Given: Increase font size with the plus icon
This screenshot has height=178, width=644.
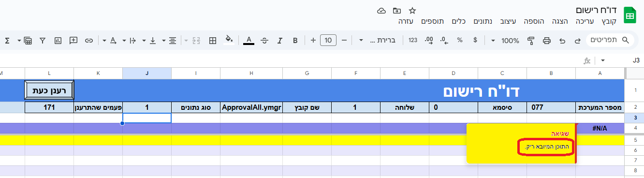Looking at the screenshot, I should (x=313, y=40).
